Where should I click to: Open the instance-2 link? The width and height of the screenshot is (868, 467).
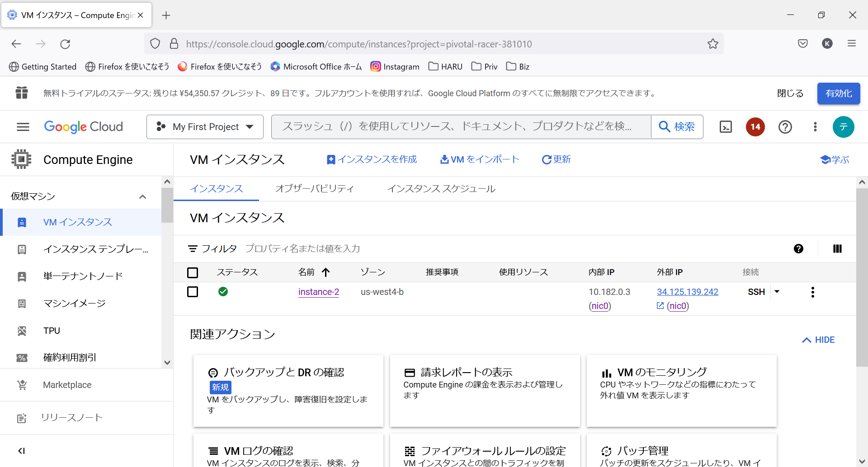pyautogui.click(x=319, y=292)
